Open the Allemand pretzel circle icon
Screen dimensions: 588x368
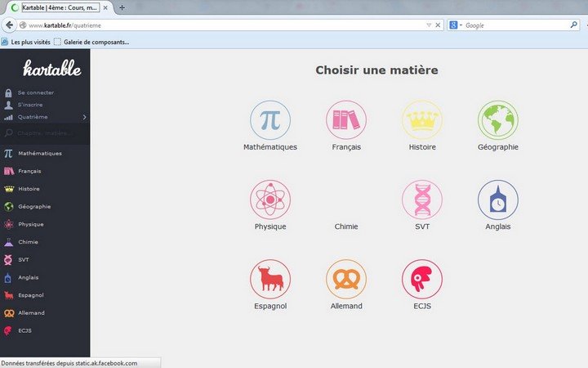[346, 280]
